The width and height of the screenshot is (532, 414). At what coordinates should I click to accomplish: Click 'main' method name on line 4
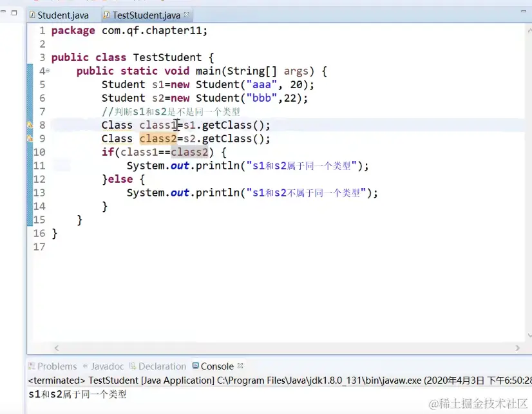pos(208,71)
